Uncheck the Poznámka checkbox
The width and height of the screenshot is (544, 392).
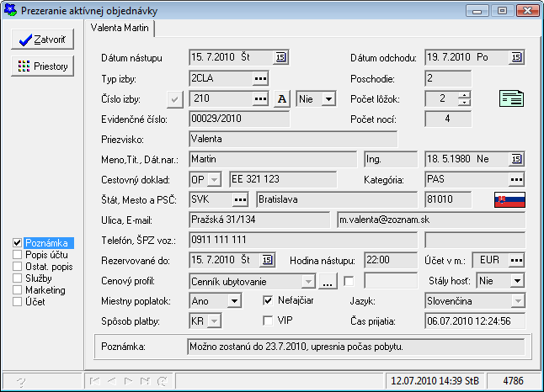[x=18, y=243]
